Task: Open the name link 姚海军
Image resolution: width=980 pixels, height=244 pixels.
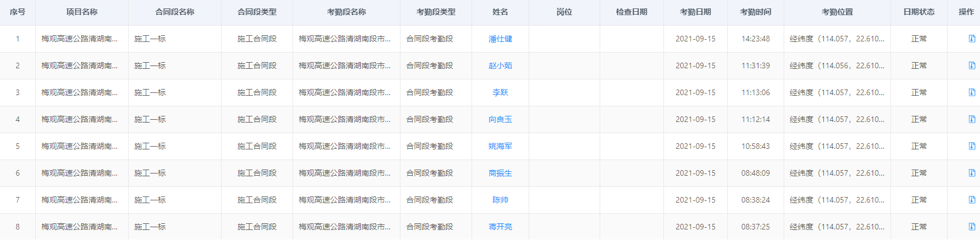Action: pos(500,146)
